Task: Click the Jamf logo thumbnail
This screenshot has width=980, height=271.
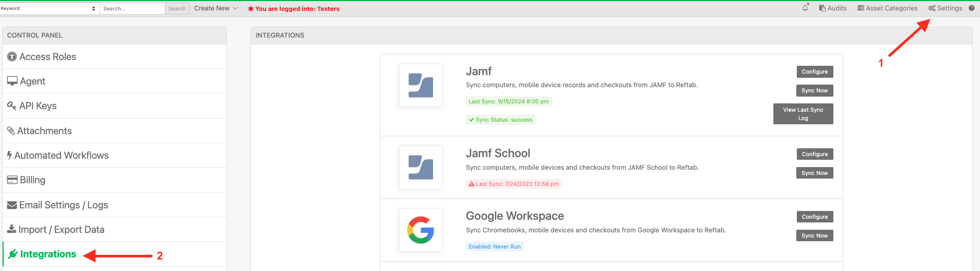Action: click(421, 85)
